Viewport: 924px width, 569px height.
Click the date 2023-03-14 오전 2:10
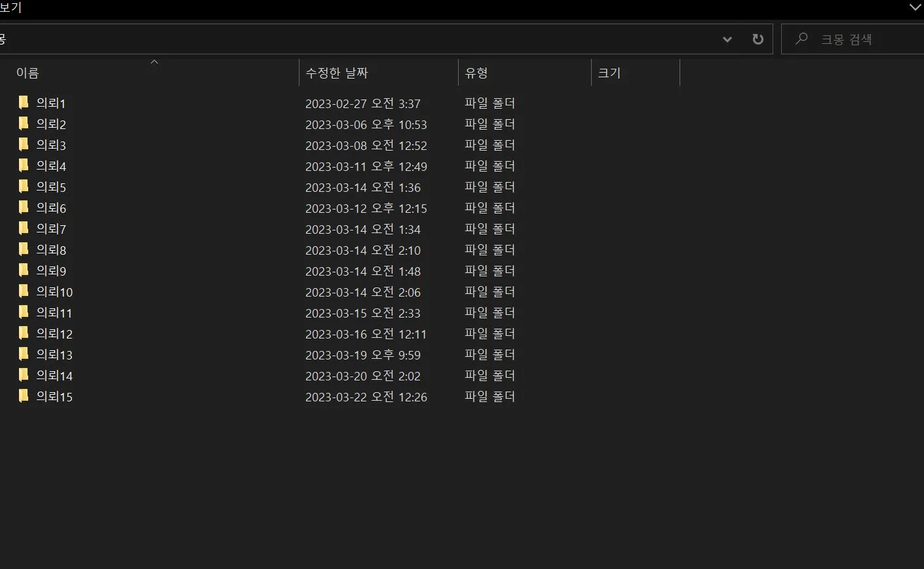(363, 250)
